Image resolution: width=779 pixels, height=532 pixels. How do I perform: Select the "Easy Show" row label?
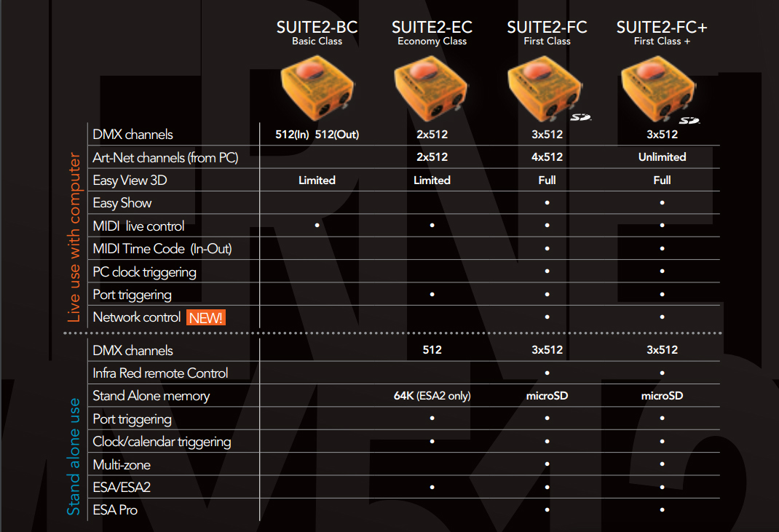[122, 203]
